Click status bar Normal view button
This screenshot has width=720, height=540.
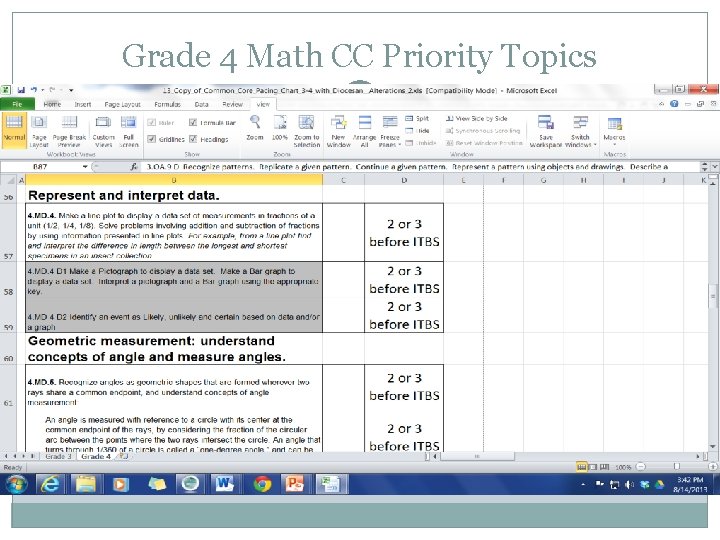(x=581, y=467)
